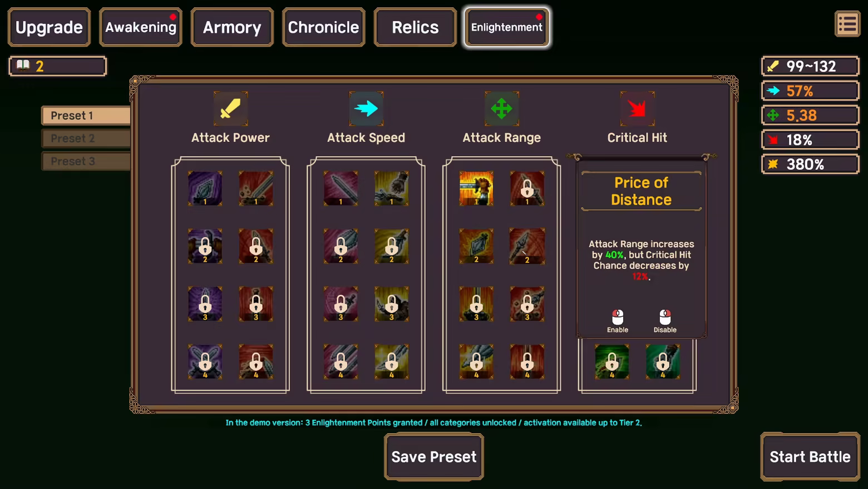Click the Enlightenment points book counter
Screen dimensions: 868x489
tap(58, 66)
